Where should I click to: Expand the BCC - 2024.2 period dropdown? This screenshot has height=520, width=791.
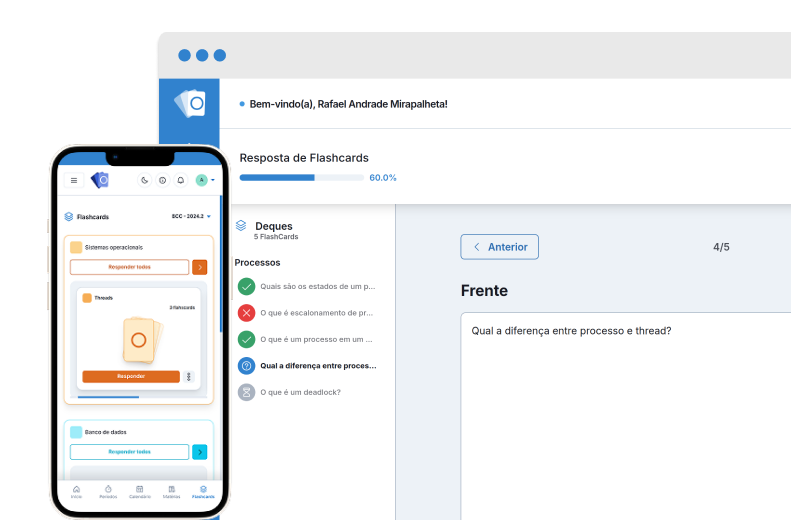click(x=190, y=216)
